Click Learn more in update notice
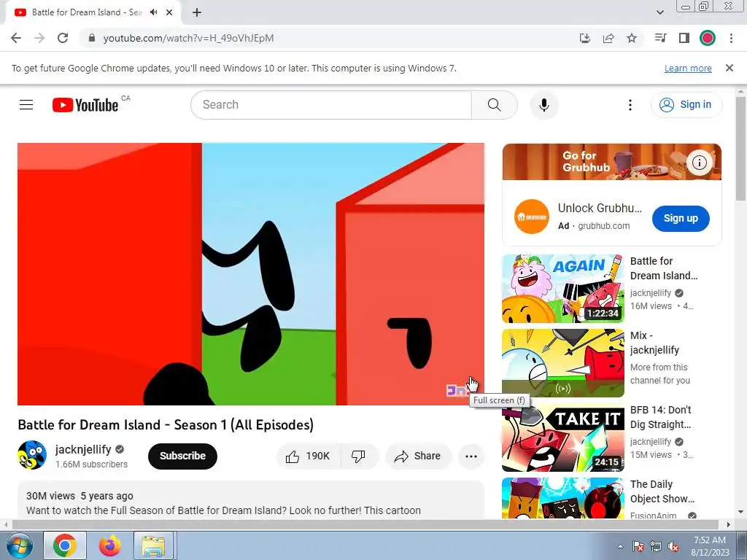The image size is (747, 560). click(x=688, y=68)
